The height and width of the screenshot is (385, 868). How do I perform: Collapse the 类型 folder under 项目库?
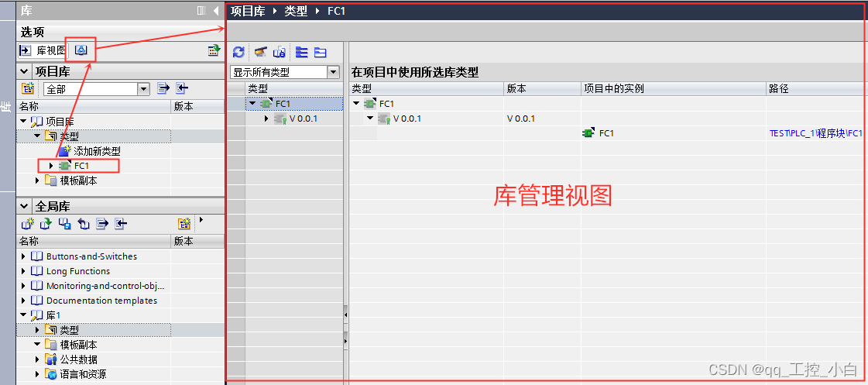point(37,136)
